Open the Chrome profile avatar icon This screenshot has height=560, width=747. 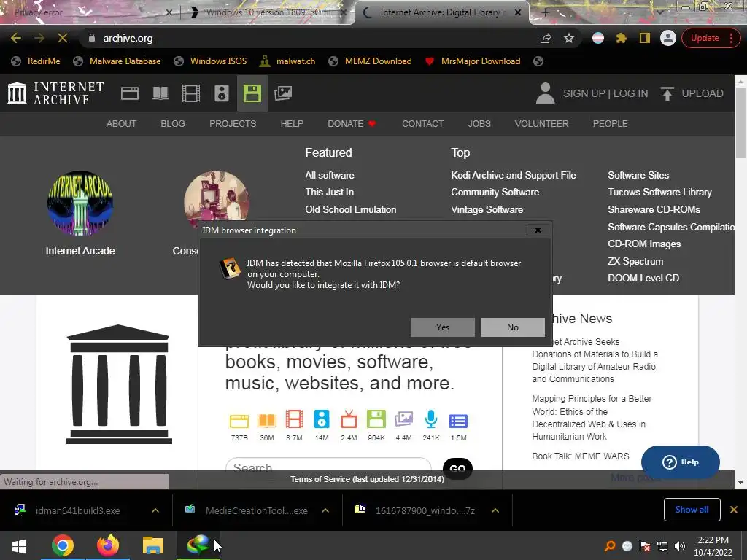[x=668, y=38]
